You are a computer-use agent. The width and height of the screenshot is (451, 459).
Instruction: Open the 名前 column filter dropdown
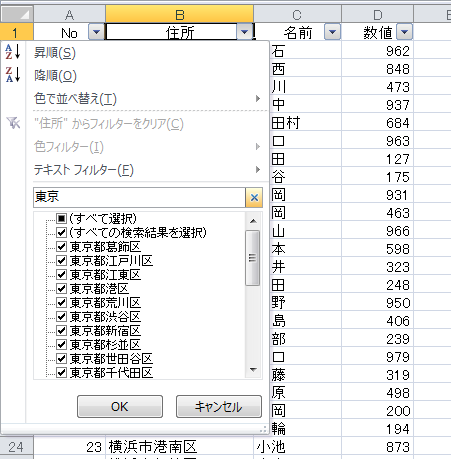332,32
